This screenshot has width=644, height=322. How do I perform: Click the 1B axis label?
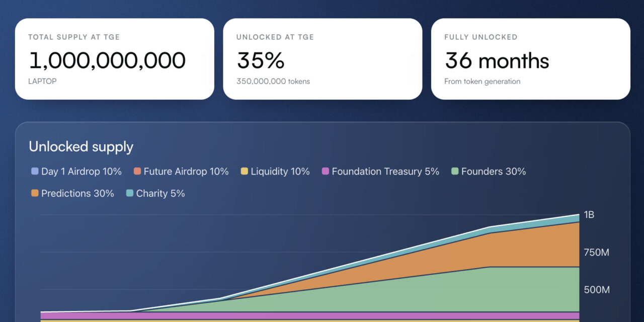coord(589,215)
